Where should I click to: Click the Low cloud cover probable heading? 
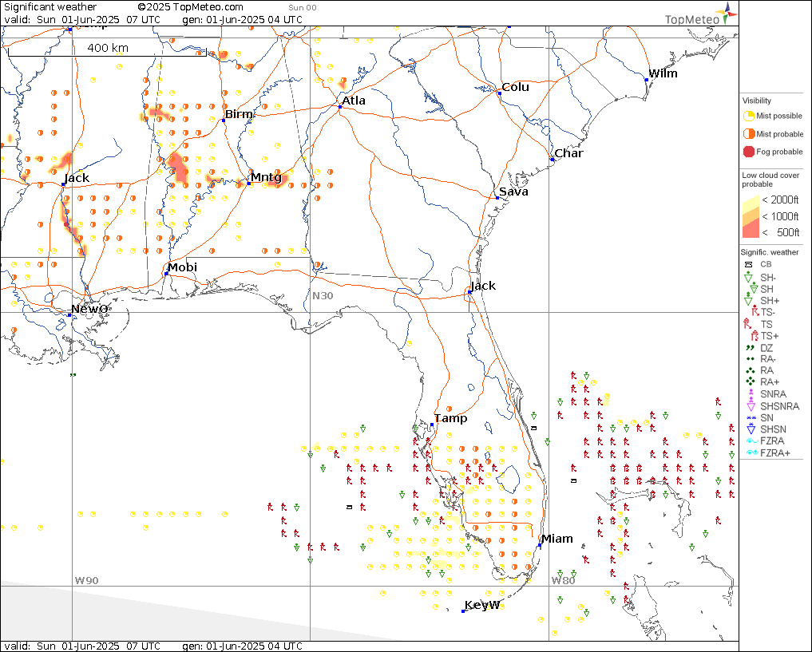point(770,180)
